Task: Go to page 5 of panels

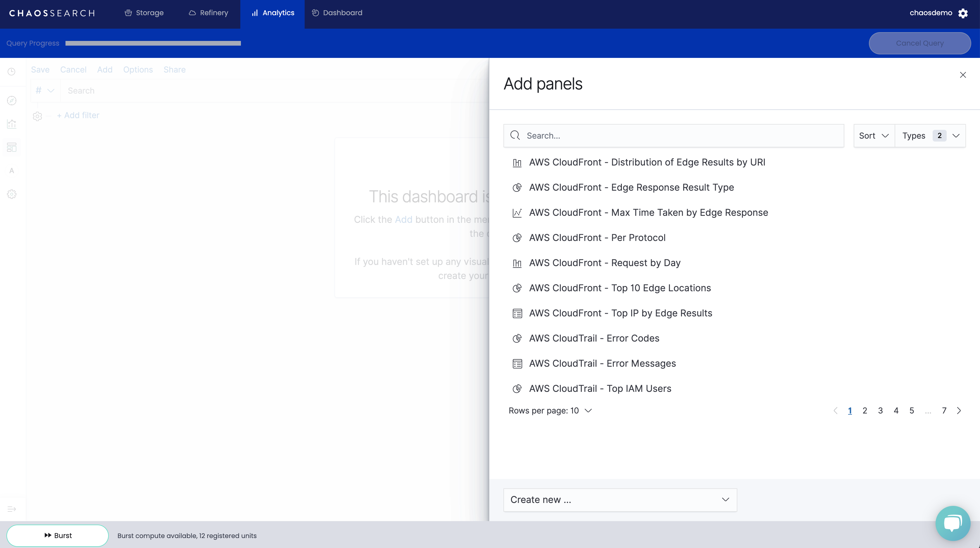Action: (x=912, y=411)
